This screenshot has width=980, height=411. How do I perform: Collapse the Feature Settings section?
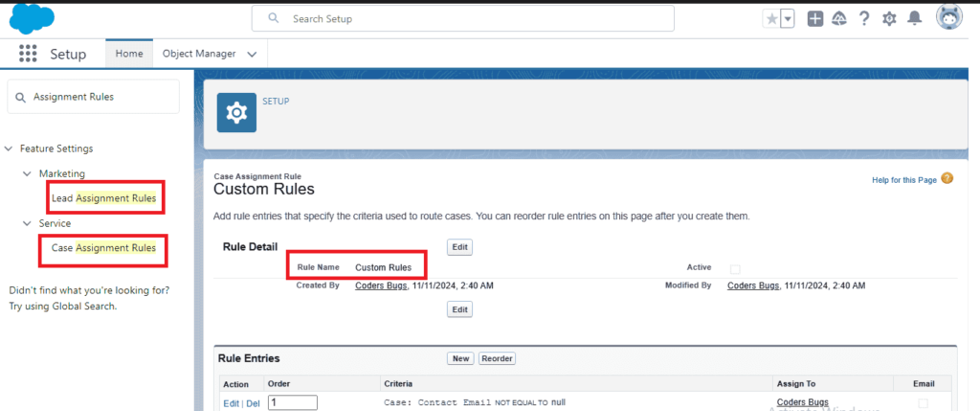8,148
